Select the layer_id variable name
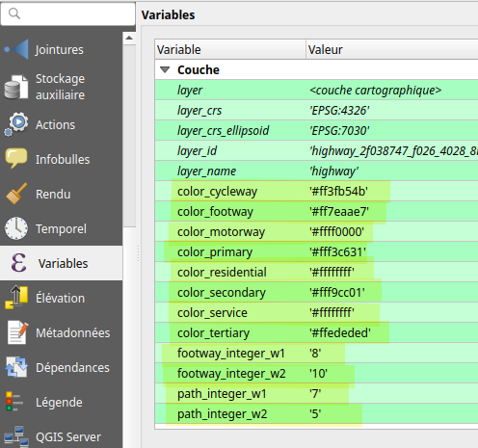 pos(197,151)
